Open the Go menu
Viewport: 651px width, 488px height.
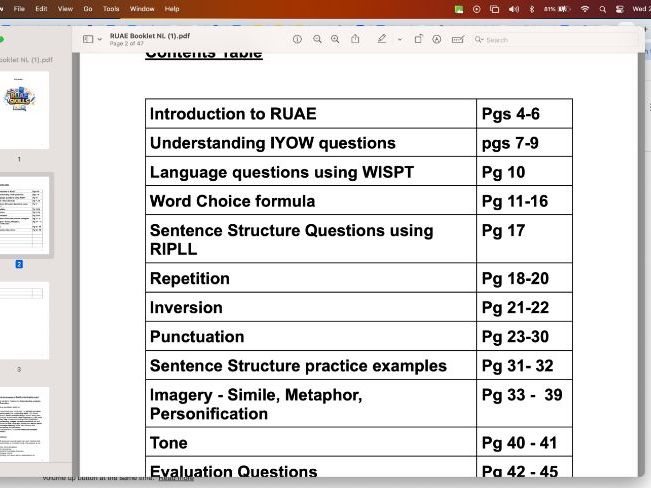(x=88, y=9)
